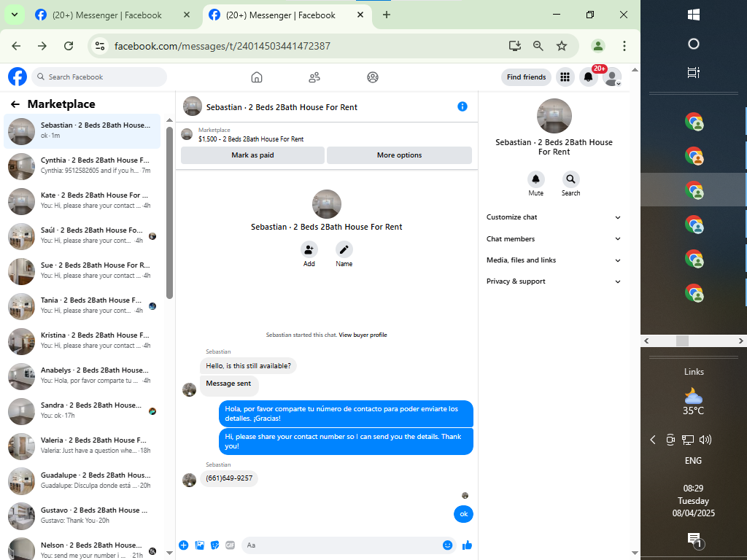The height and width of the screenshot is (560, 747).
Task: Open the volume speaker tray icon
Action: pos(705,440)
